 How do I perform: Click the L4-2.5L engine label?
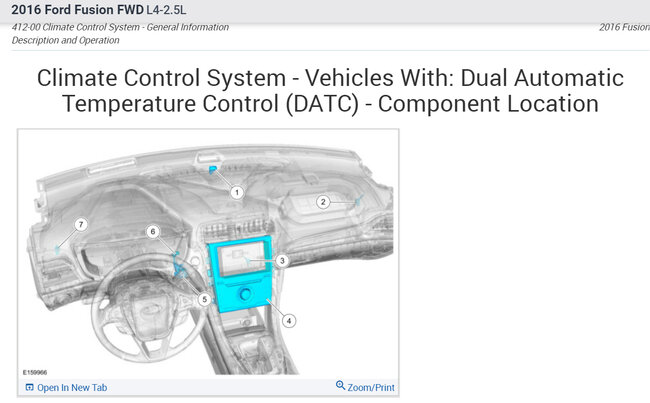coord(166,10)
